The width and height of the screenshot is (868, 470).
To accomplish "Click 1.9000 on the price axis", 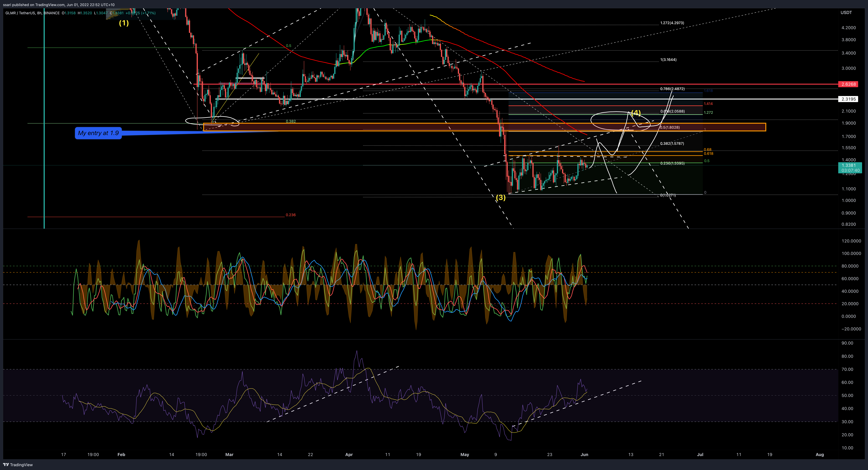I will (848, 123).
